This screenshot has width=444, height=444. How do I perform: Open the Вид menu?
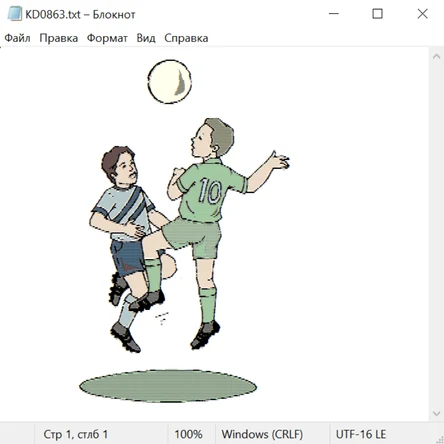(x=146, y=38)
